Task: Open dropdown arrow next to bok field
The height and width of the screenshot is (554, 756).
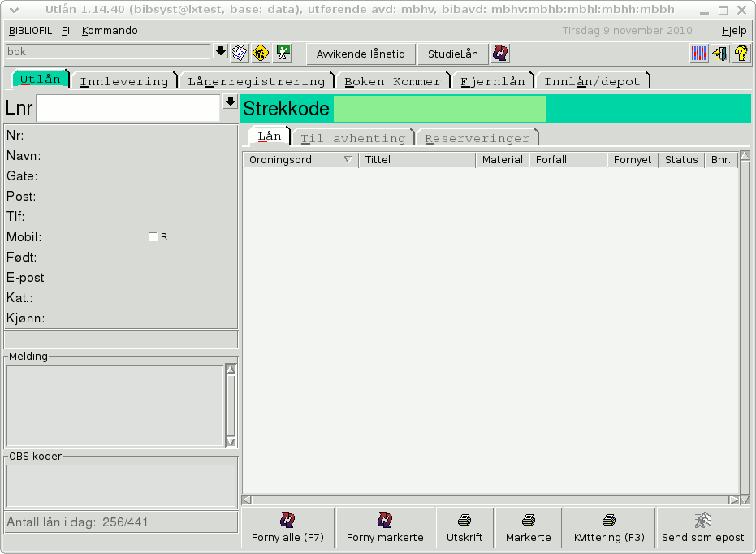Action: [220, 52]
